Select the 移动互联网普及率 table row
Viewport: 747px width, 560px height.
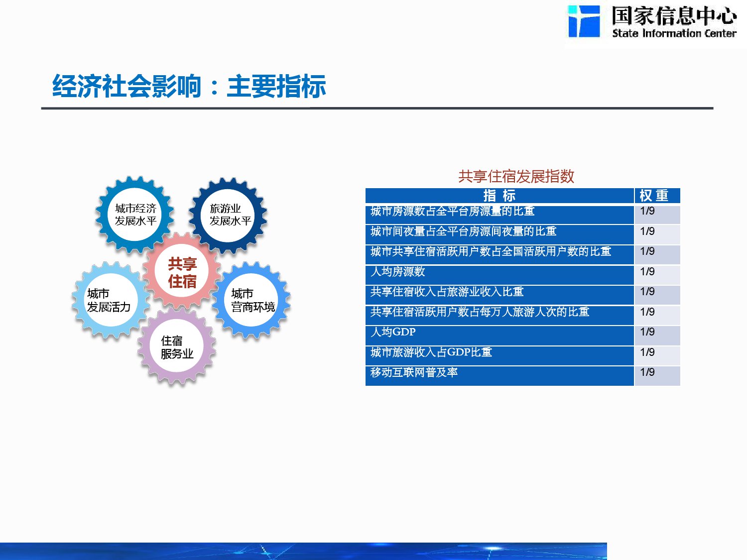(x=499, y=375)
